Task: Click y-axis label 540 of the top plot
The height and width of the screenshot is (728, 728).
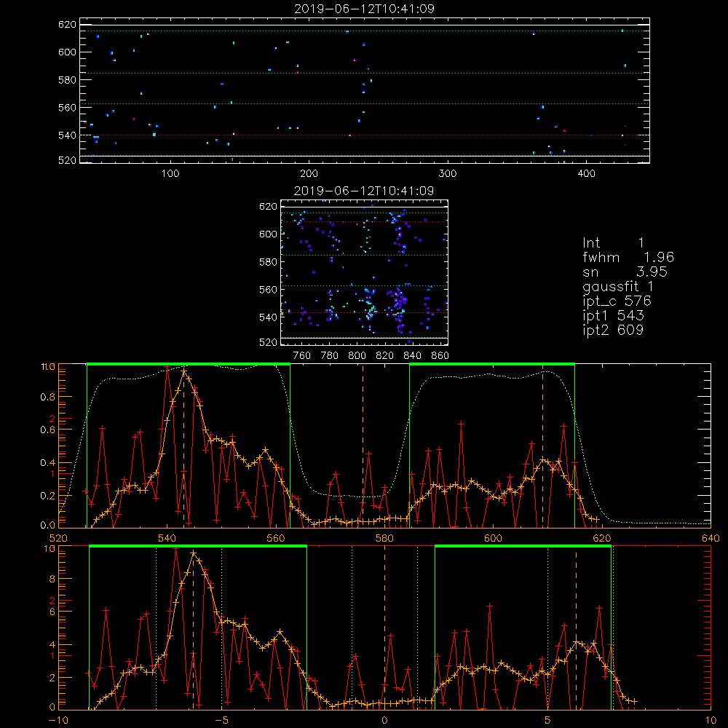Action: (x=67, y=135)
